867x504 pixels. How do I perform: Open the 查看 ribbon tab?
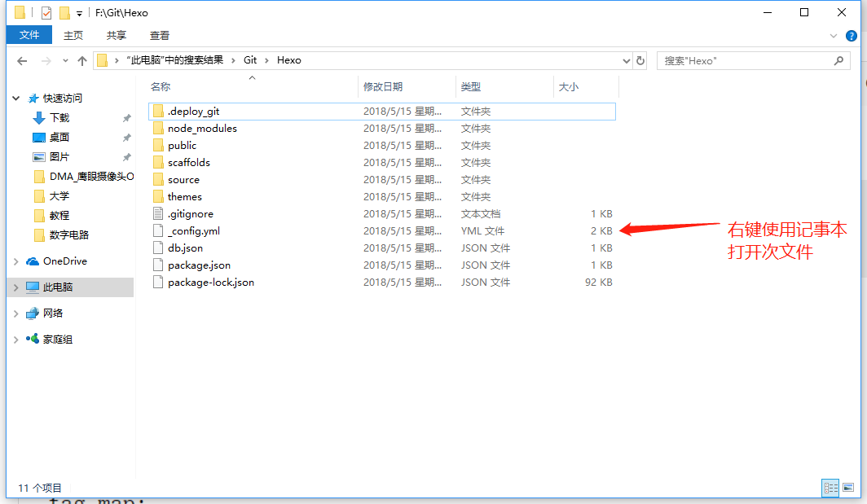160,35
